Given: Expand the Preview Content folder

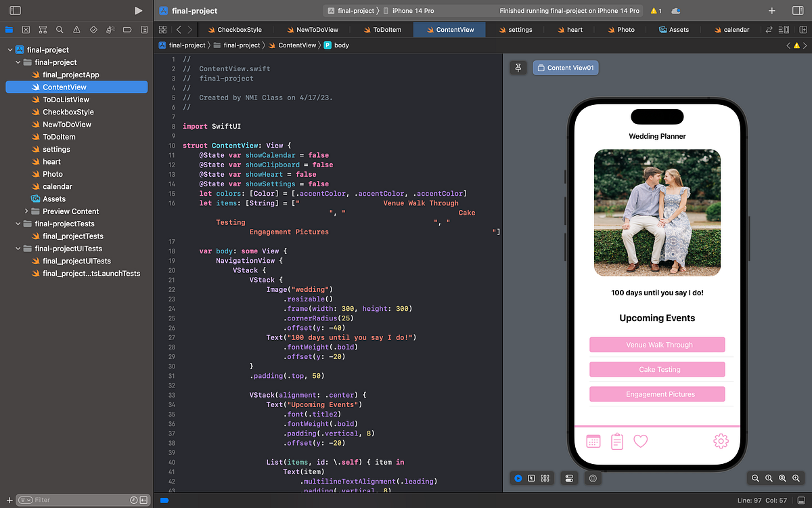Looking at the screenshot, I should click(x=26, y=211).
